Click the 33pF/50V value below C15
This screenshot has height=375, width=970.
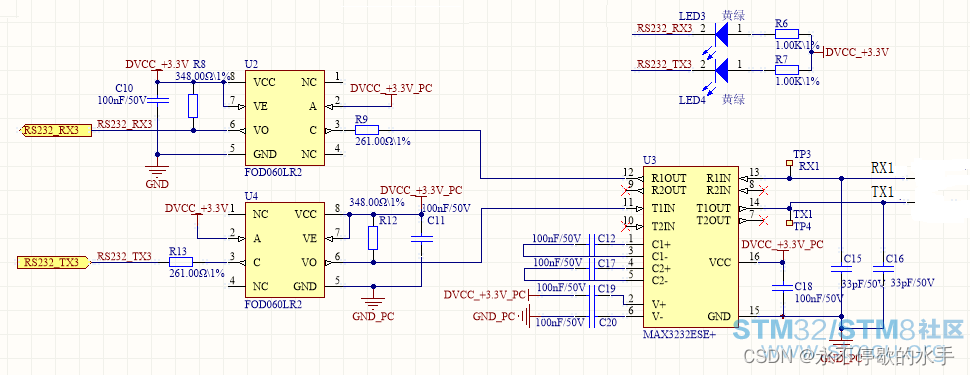(863, 284)
